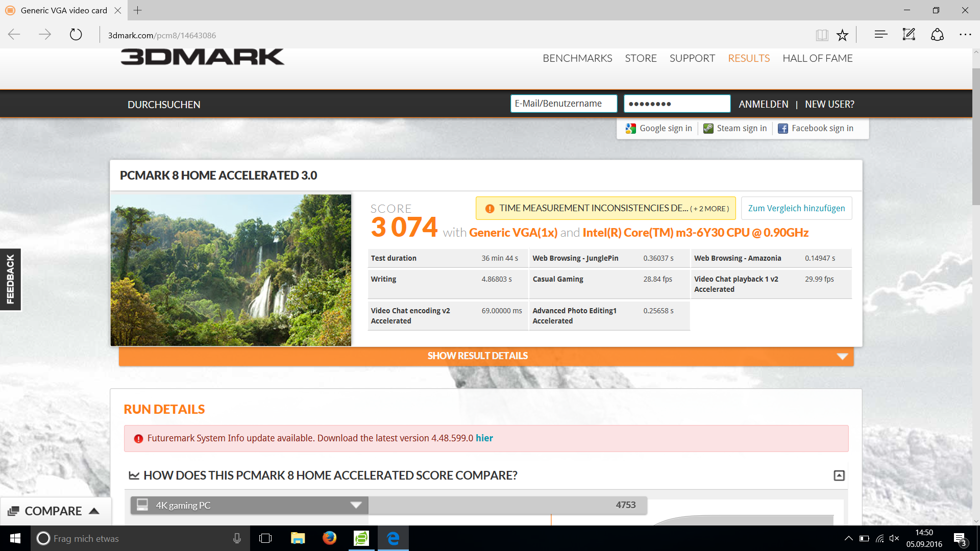The width and height of the screenshot is (980, 551).
Task: Click the NEW USER? link
Action: click(x=829, y=104)
